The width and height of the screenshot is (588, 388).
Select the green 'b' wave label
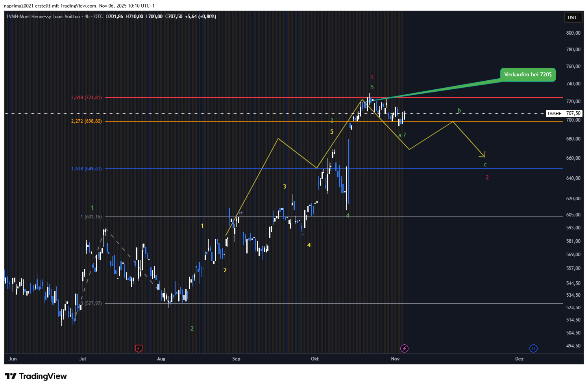coord(459,111)
